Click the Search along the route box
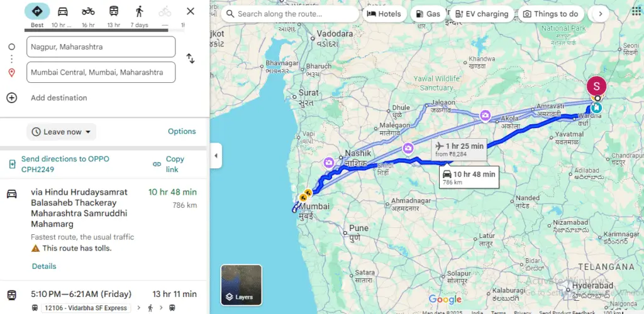This screenshot has height=314, width=644. click(290, 14)
